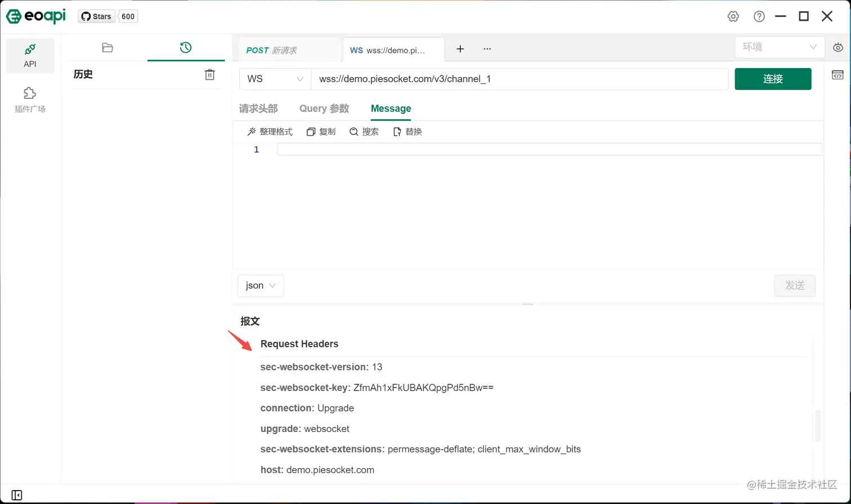Click the Request Headers heading
Viewport: 851px width, 504px height.
coord(299,344)
